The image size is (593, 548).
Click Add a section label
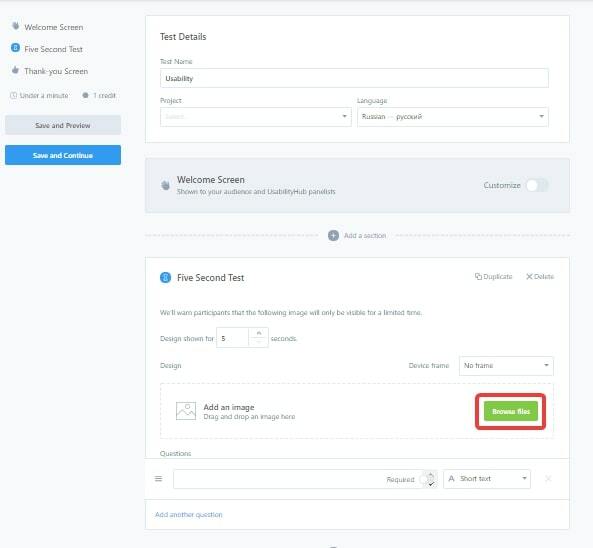click(365, 236)
